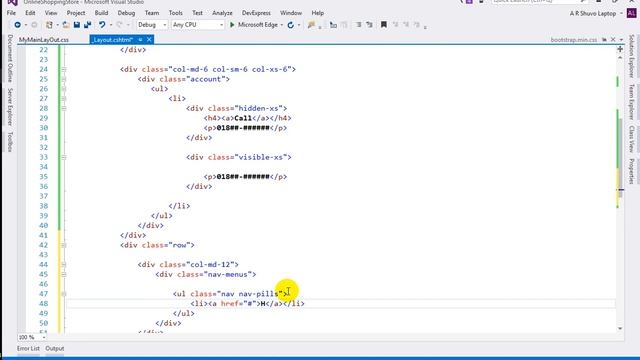Open the Properties side tab
Screen dimensions: 640x360
pyautogui.click(x=631, y=171)
